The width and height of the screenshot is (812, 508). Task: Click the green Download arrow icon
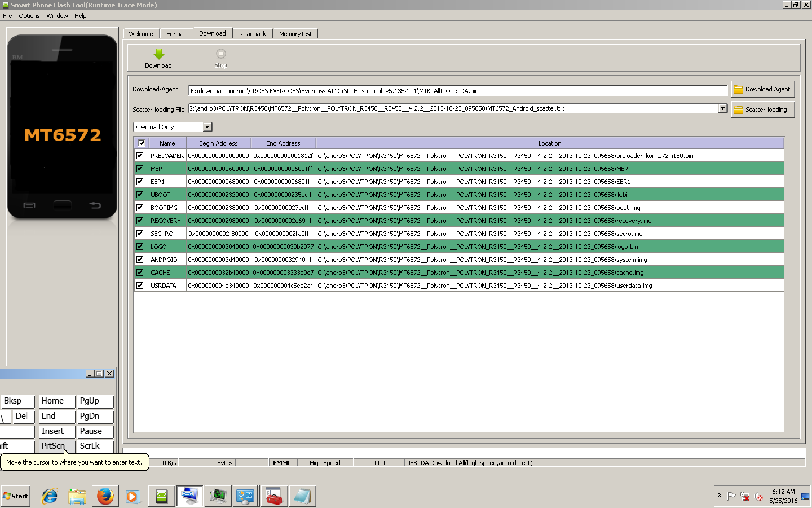click(x=158, y=54)
